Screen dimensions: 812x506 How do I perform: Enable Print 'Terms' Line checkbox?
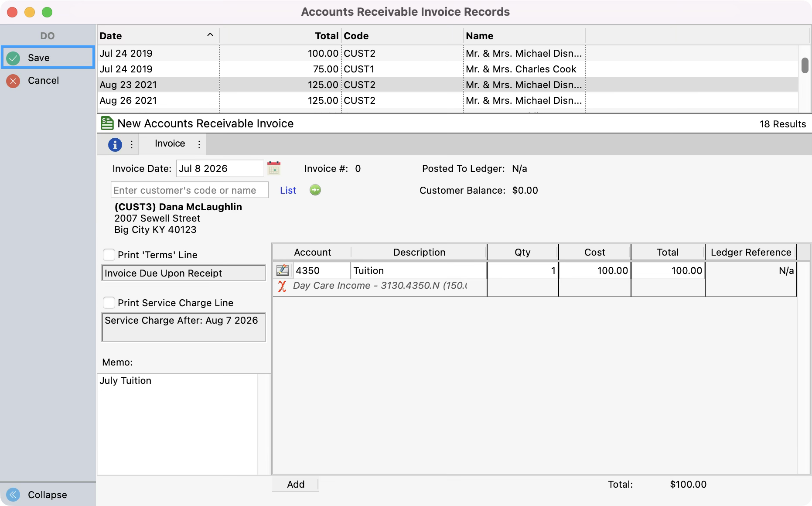click(109, 255)
